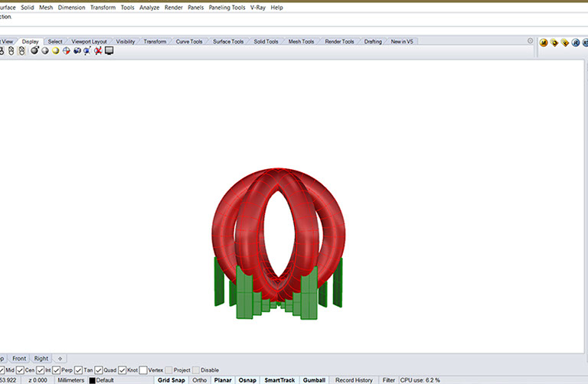Toggle Record History in status bar
Screen dimensions: 588x384
coord(354,380)
